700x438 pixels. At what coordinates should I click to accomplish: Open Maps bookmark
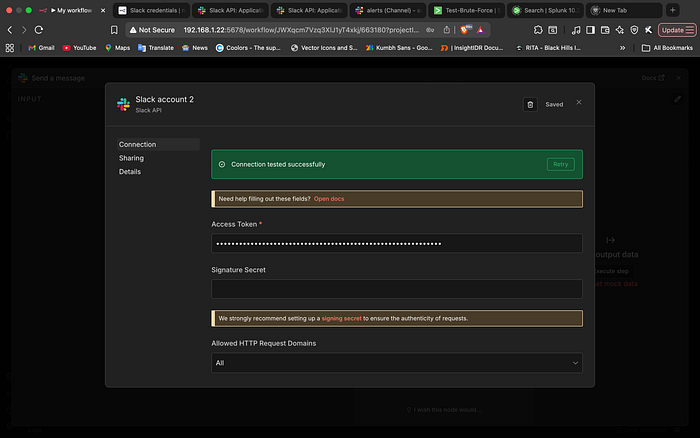pyautogui.click(x=117, y=48)
